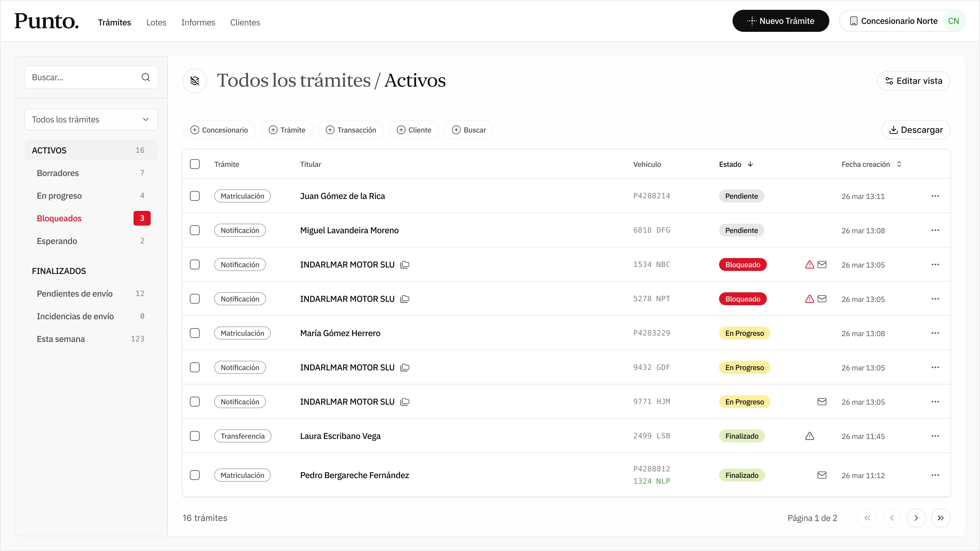Sort by Fecha creación column
980x551 pixels.
[x=871, y=164]
